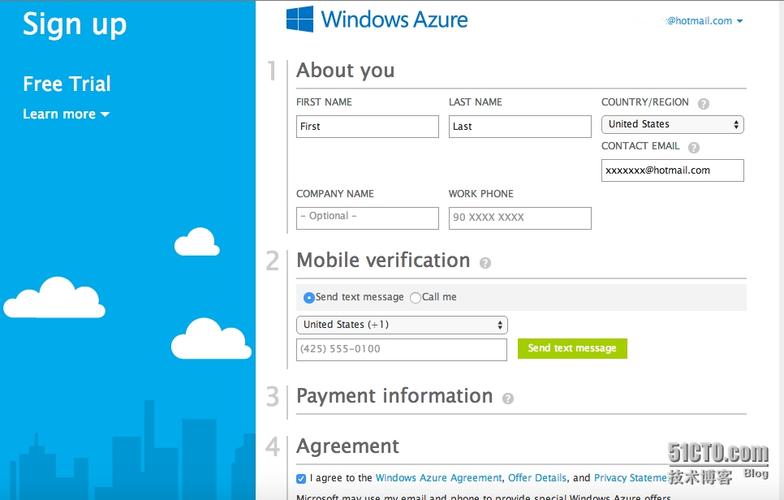Focus the First Name input field
Viewport: 784px width, 500px height.
(x=367, y=126)
